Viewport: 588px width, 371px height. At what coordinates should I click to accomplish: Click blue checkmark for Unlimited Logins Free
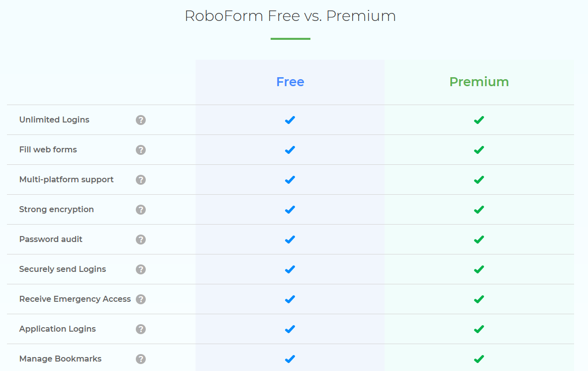pos(290,120)
